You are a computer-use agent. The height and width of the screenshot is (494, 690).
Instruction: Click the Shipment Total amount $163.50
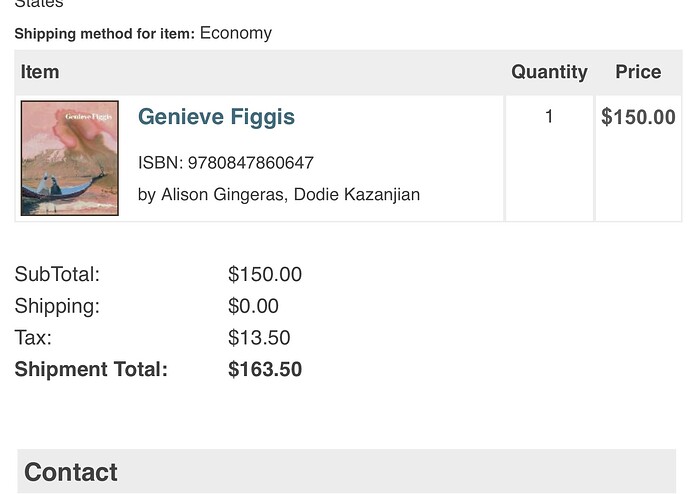click(x=265, y=369)
